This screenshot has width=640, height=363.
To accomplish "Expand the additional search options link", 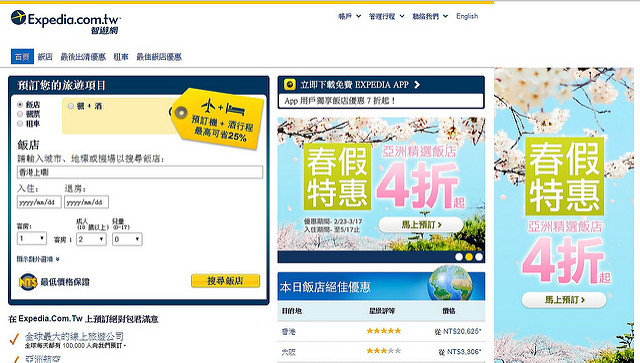I will (x=38, y=259).
